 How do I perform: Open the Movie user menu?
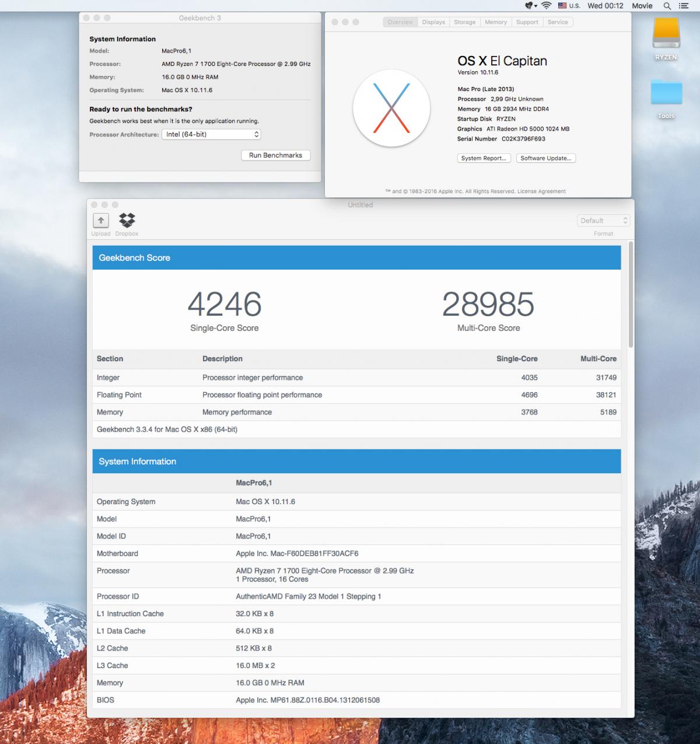[x=642, y=6]
